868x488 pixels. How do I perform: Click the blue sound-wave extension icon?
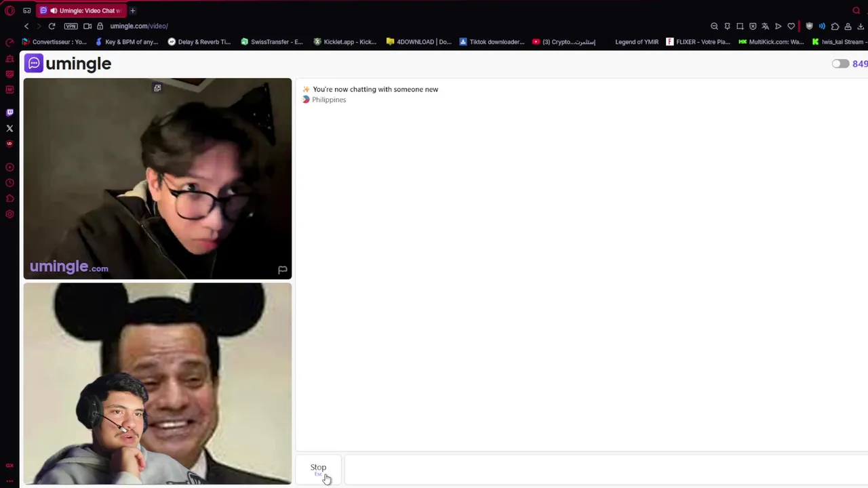point(822,26)
